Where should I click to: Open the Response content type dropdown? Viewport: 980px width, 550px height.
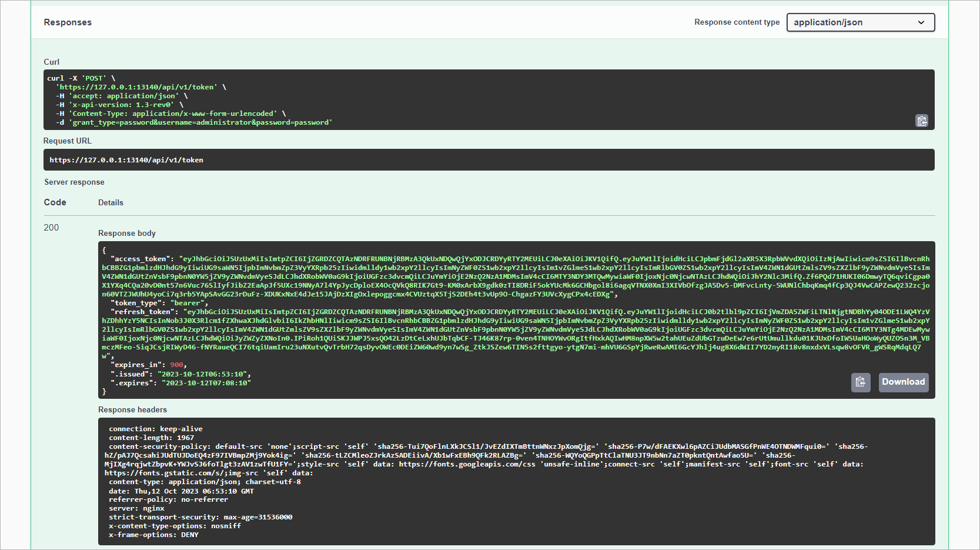(x=860, y=22)
